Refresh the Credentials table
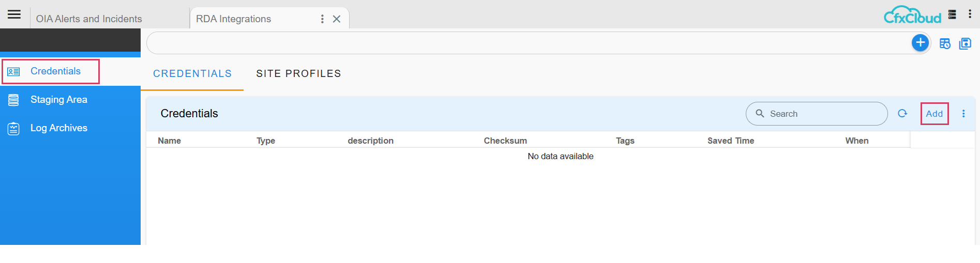The height and width of the screenshot is (263, 980). (x=902, y=114)
